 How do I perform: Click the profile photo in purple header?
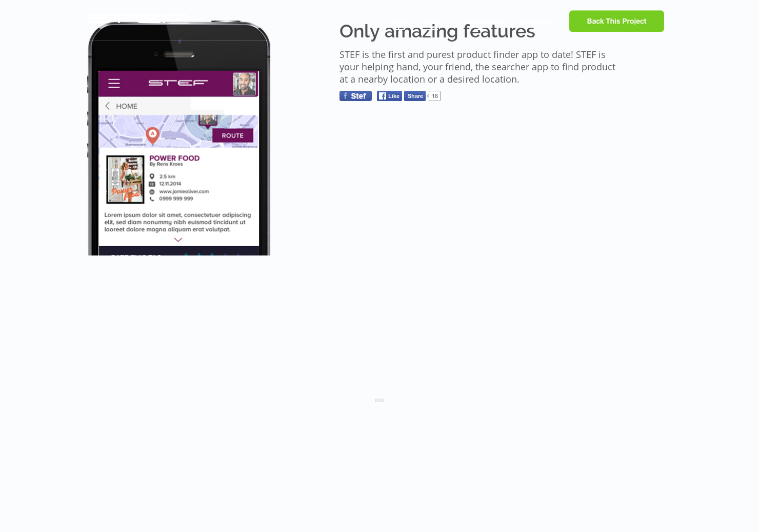coord(244,84)
